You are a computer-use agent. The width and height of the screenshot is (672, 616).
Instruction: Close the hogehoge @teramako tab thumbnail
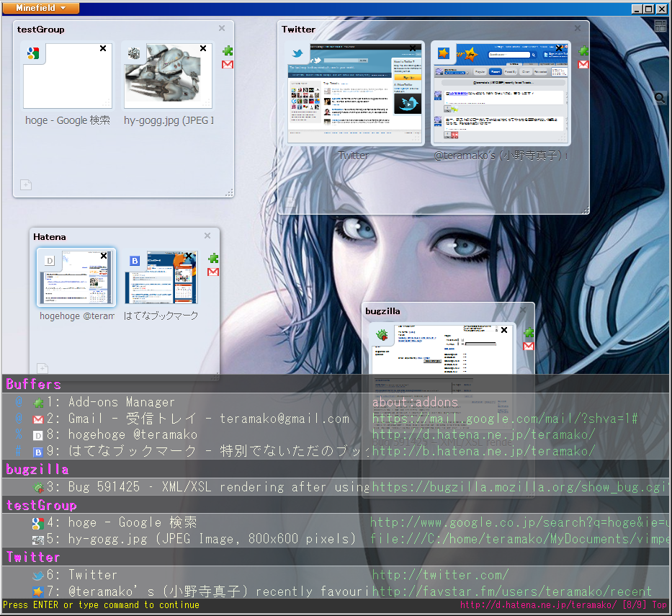pos(104,256)
